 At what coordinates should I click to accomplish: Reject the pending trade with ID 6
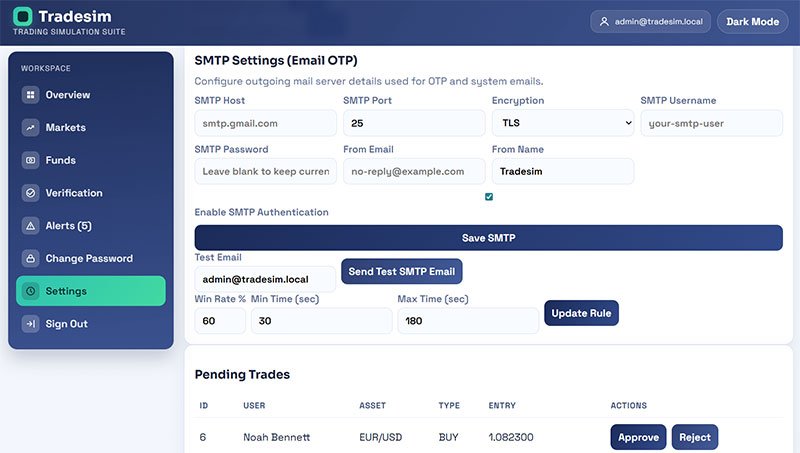tap(694, 437)
